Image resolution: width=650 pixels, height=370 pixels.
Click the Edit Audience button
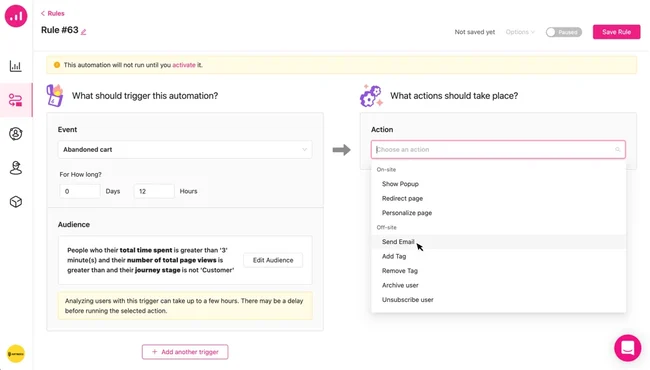tap(273, 260)
